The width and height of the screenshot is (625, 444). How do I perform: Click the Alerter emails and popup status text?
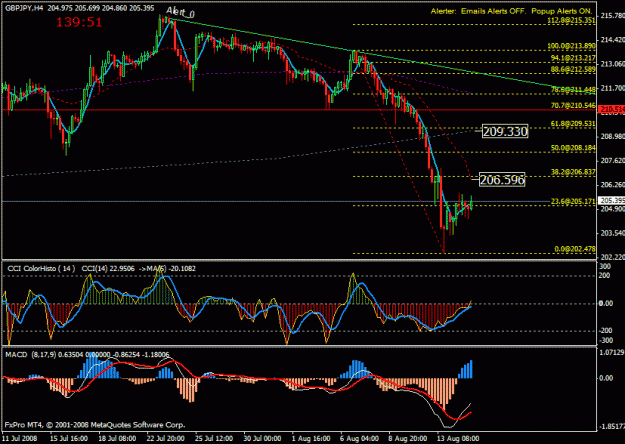(511, 11)
